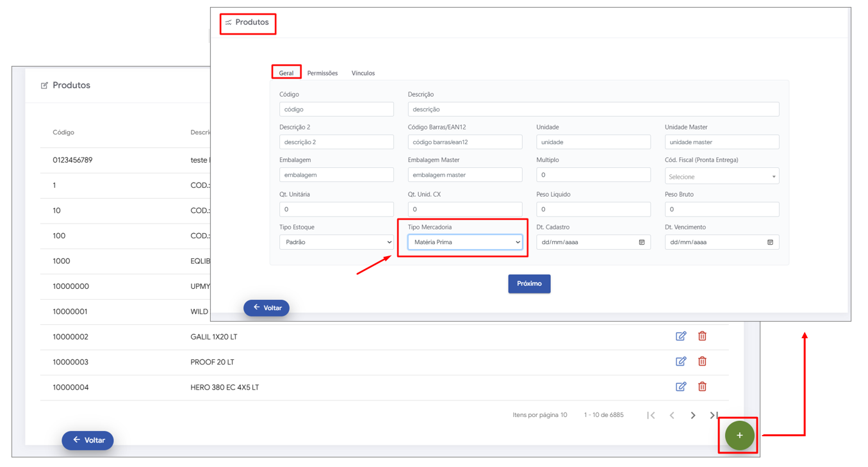The height and width of the screenshot is (467, 868).
Task: Delete product HERO 380 EC 4X5 LT
Action: click(x=702, y=386)
